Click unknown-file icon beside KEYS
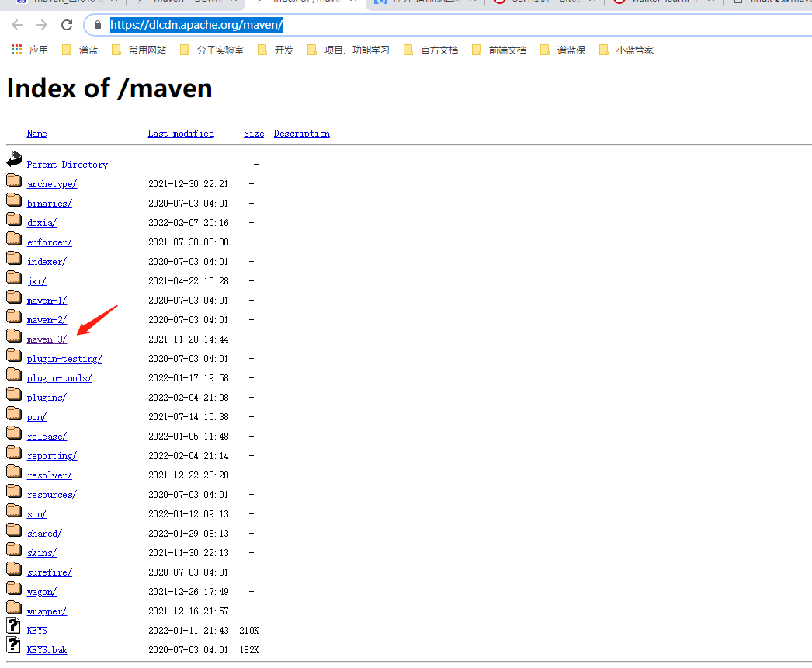Viewport: 812px width, 668px height. tap(13, 625)
